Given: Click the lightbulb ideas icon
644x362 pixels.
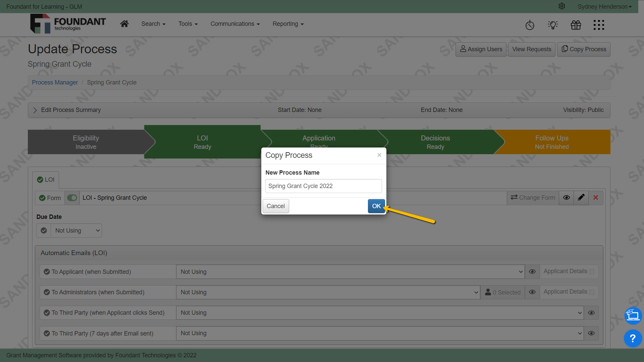Looking at the screenshot, I should (x=553, y=25).
